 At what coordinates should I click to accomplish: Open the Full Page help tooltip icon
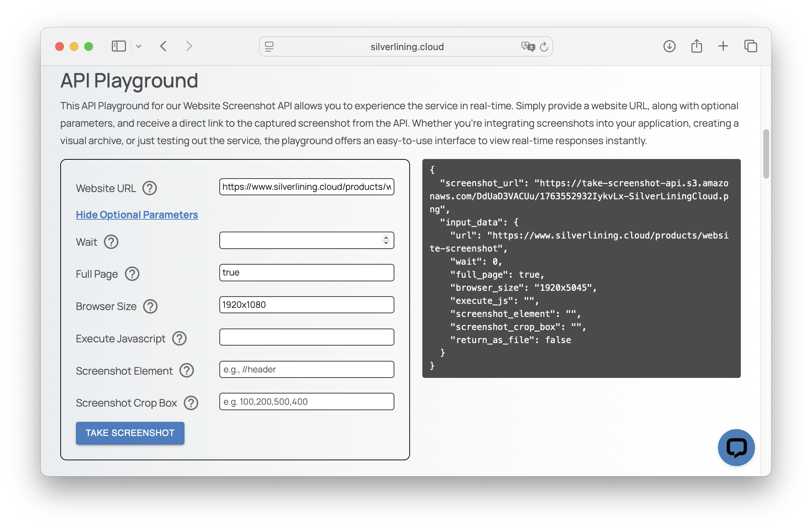click(x=132, y=274)
